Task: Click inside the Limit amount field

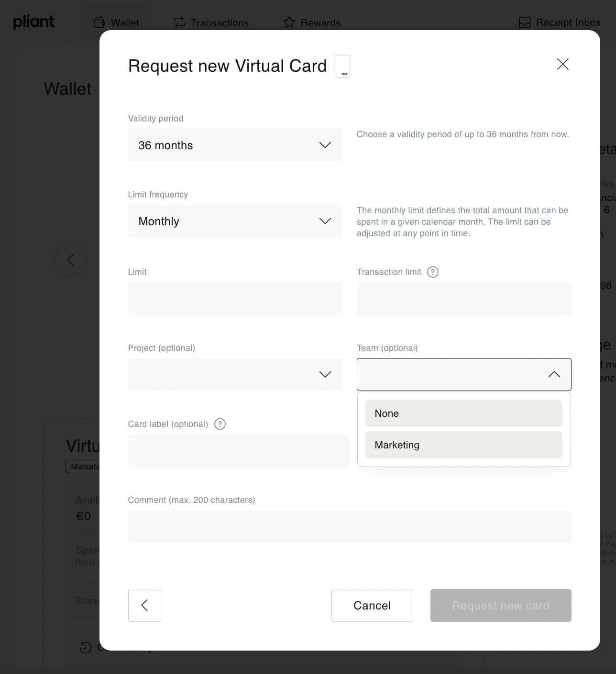Action: [x=235, y=298]
